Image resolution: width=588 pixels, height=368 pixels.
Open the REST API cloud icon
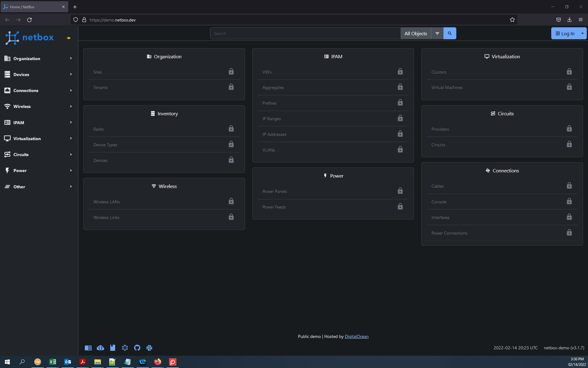point(100,348)
